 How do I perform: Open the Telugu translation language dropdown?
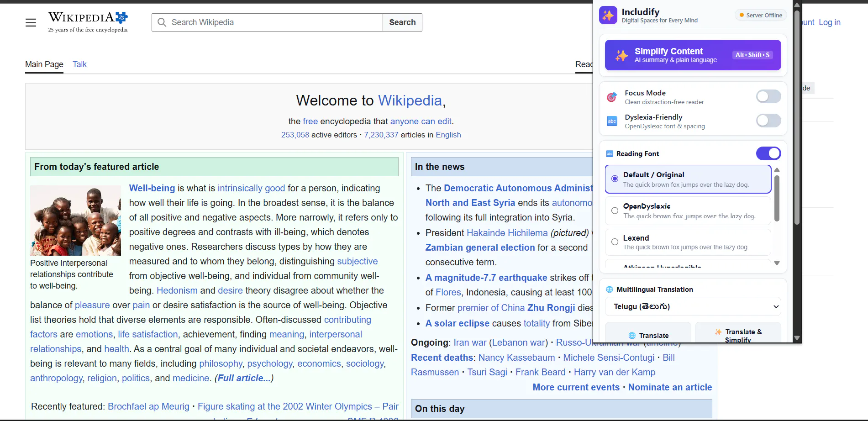[693, 306]
